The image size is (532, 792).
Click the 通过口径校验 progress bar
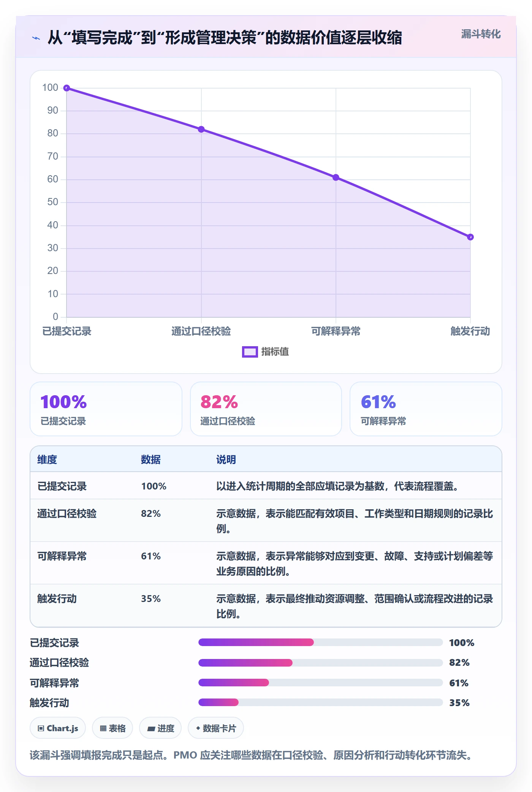coord(321,663)
